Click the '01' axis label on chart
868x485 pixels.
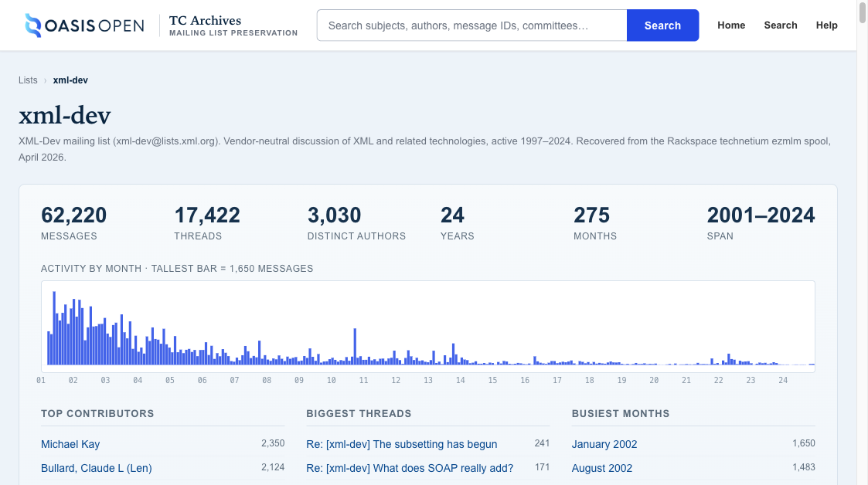click(x=41, y=381)
